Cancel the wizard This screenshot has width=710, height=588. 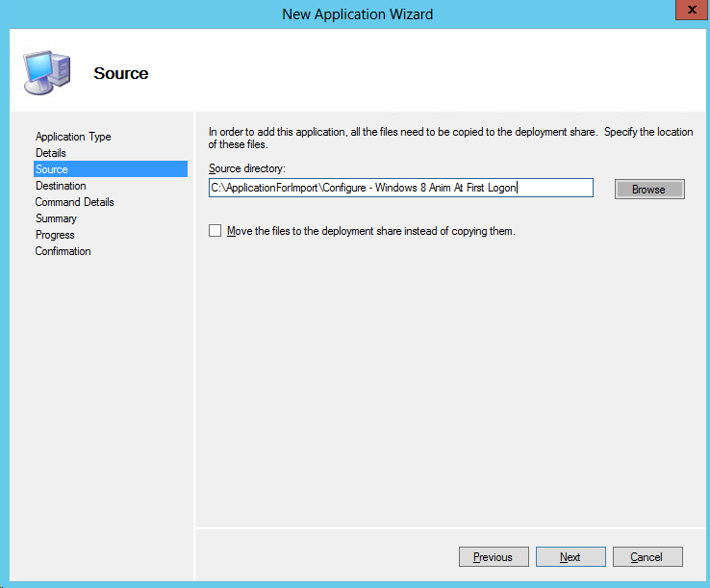647,557
